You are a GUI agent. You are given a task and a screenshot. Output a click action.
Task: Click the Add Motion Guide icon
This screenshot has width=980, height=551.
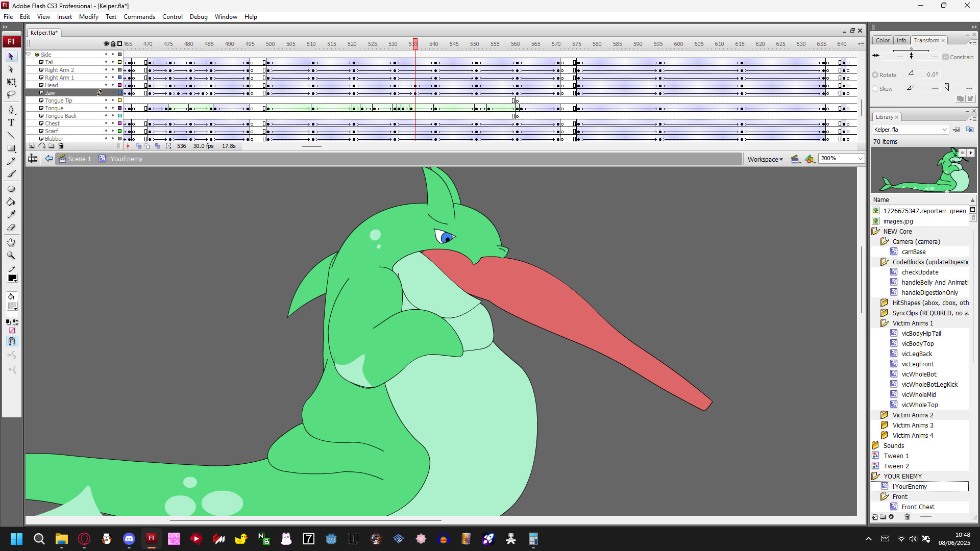click(x=41, y=146)
